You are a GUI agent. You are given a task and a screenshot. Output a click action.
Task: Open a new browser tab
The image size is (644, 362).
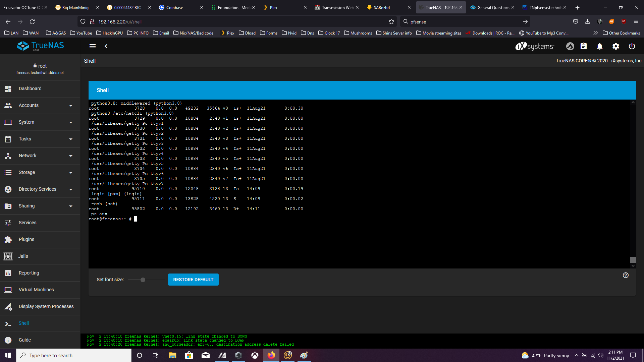pos(577,7)
